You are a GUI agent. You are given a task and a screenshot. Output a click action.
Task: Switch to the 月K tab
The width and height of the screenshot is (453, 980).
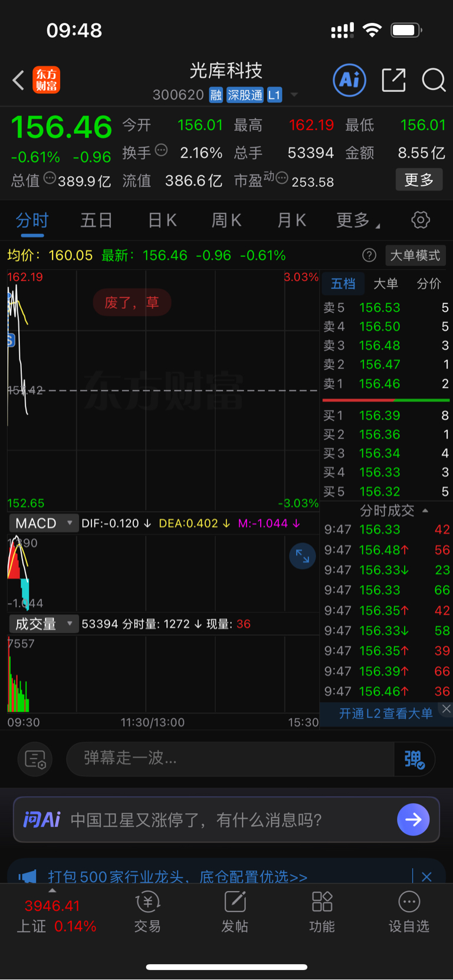291,220
